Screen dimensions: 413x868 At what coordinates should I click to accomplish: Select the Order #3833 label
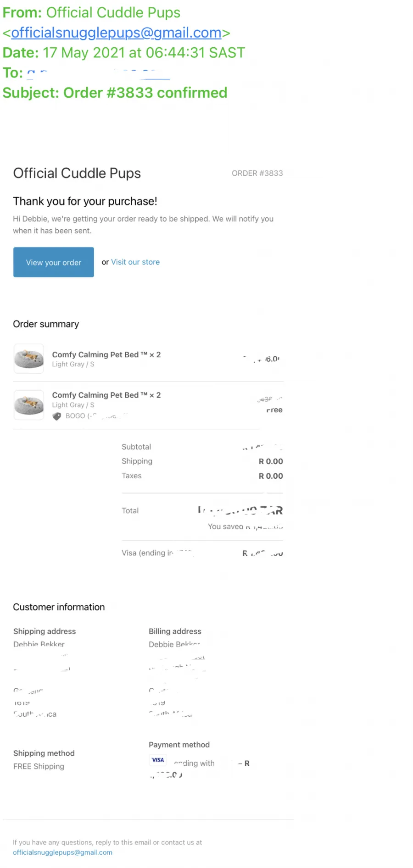pyautogui.click(x=257, y=173)
